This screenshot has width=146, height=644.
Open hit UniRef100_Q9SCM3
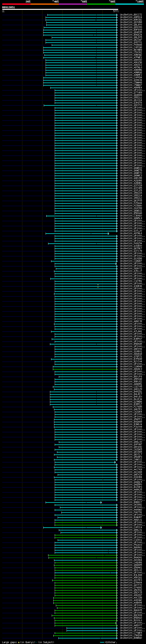(x=131, y=27)
